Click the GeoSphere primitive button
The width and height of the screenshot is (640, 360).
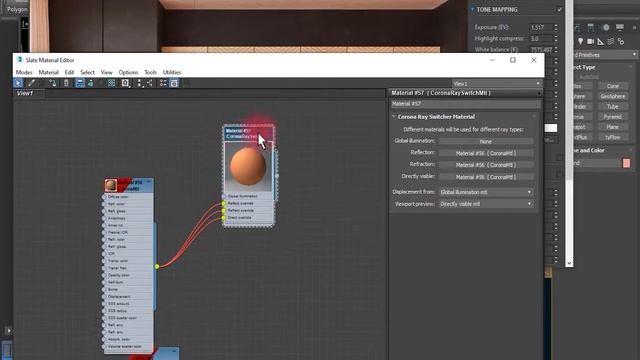[613, 96]
